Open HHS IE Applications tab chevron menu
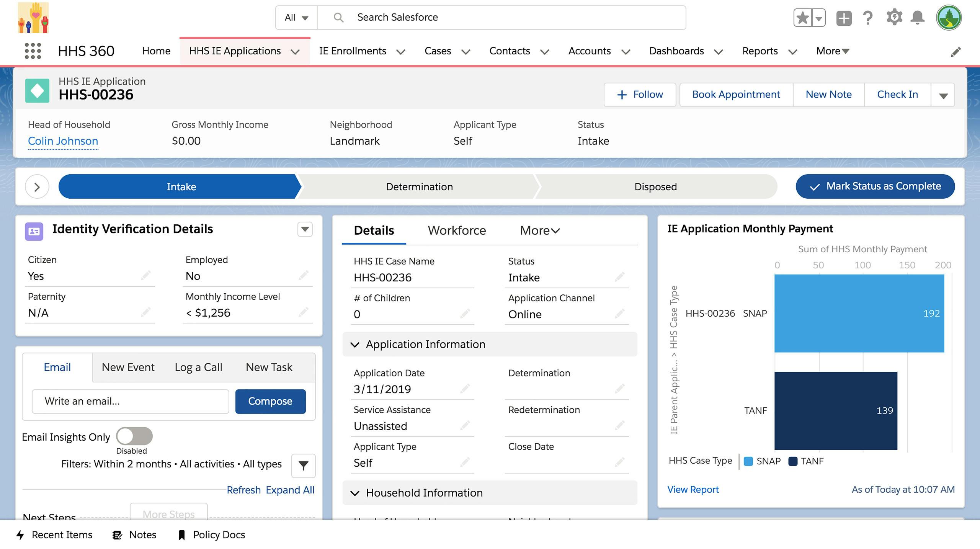 pos(295,52)
